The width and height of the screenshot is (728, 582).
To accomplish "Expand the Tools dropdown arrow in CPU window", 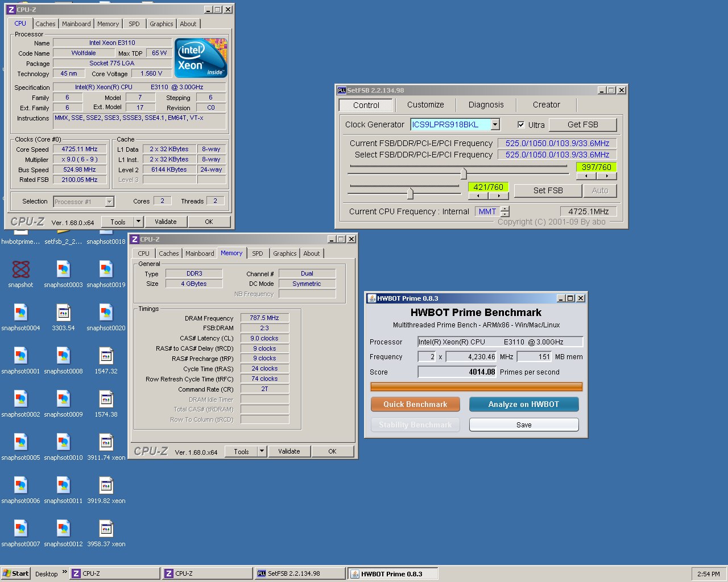I will click(138, 222).
